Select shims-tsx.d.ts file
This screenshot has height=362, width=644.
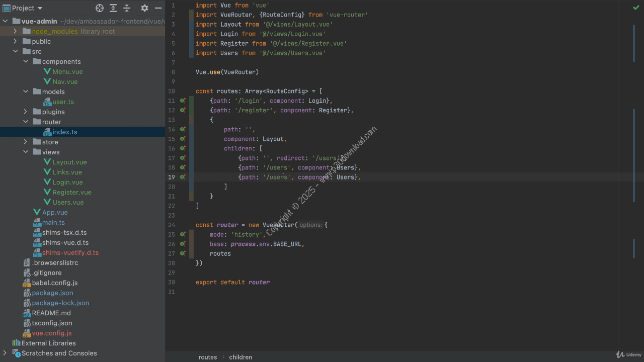tap(64, 232)
